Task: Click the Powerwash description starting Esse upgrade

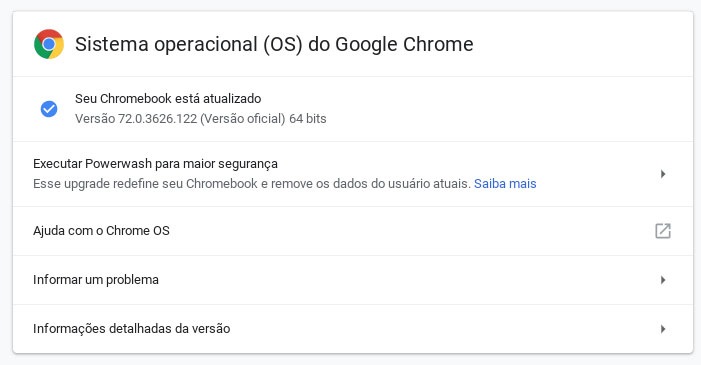Action: 252,184
